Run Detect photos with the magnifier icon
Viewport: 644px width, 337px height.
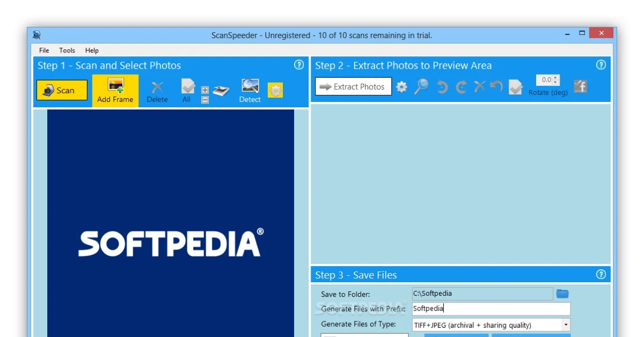(x=250, y=86)
